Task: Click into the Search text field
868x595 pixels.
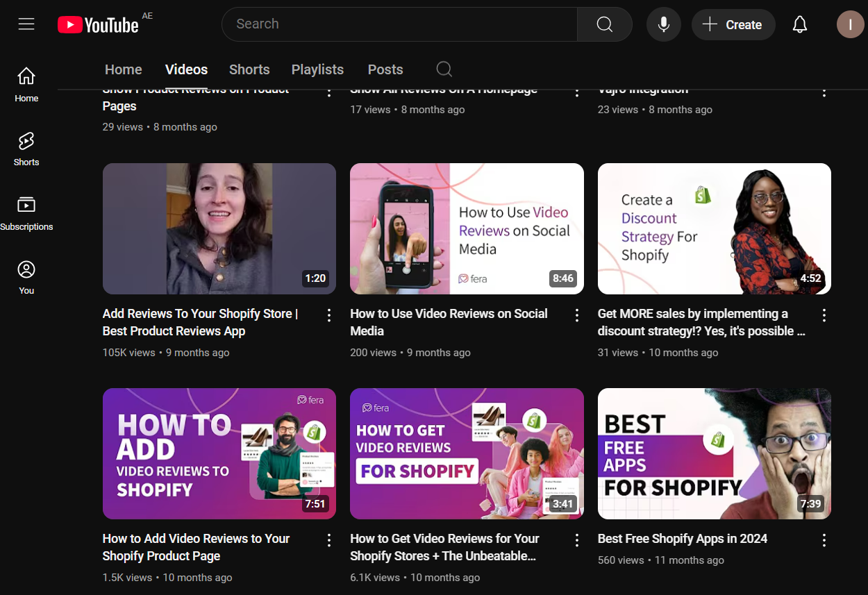Action: [399, 24]
